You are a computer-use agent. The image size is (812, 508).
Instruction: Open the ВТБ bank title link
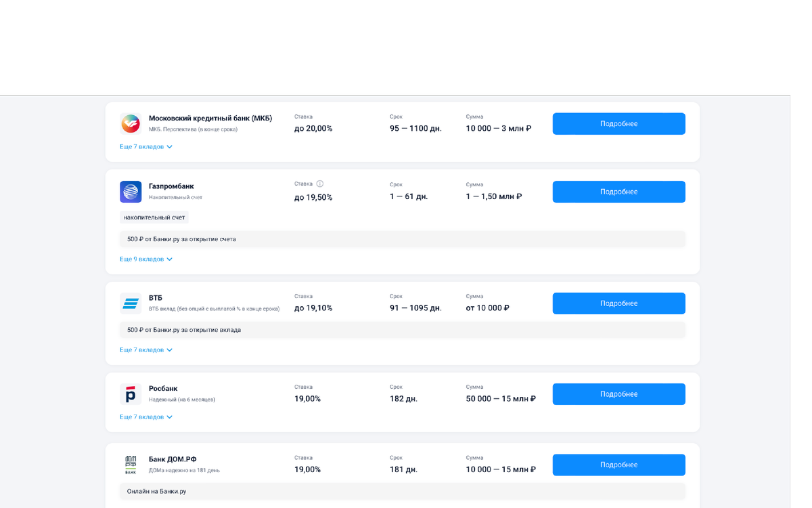point(156,298)
